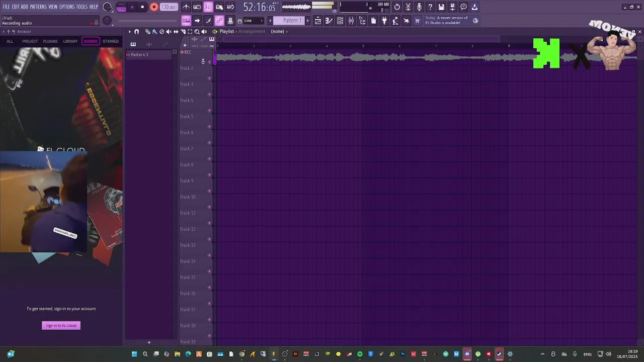
Task: Mute Track 10 with its dot
Action: [x=209, y=207]
